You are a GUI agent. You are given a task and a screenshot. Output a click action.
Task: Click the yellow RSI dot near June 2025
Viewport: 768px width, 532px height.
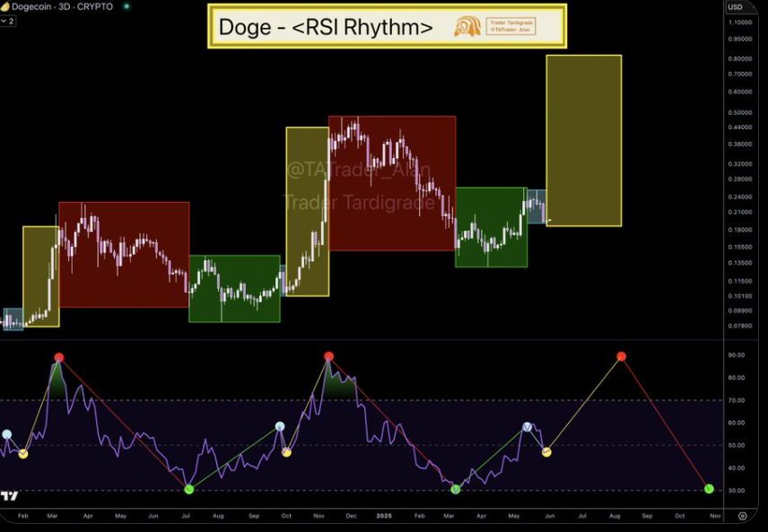[546, 452]
